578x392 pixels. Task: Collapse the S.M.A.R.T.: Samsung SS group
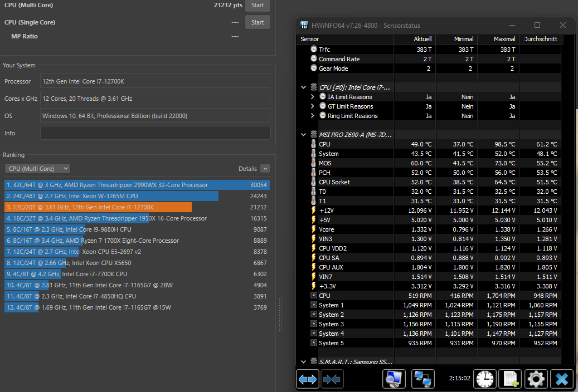point(303,362)
